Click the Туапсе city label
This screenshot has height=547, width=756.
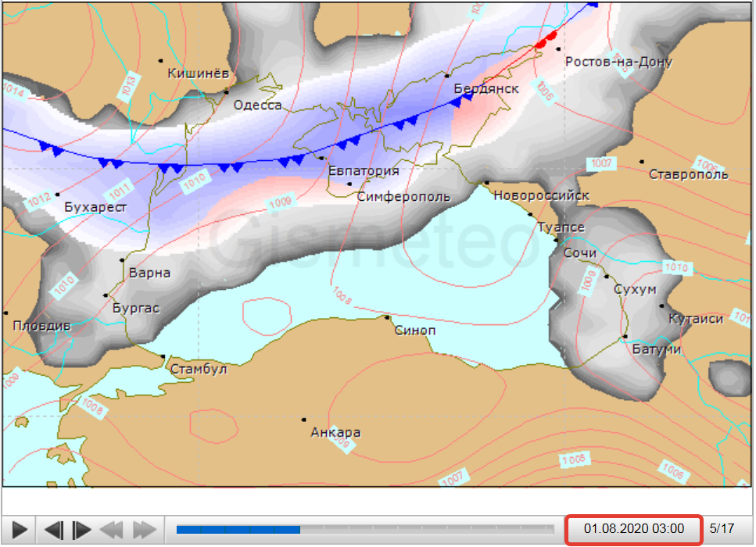[x=561, y=227]
